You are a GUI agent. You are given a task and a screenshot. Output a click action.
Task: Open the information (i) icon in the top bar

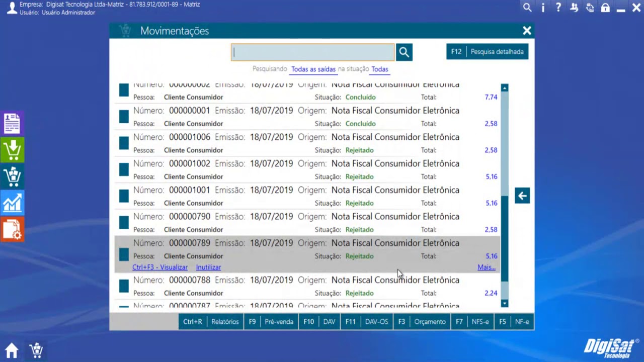[543, 8]
